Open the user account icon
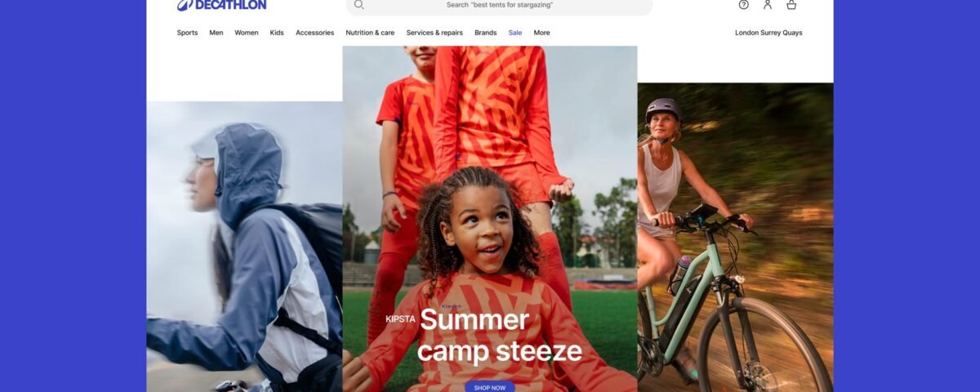Image resolution: width=980 pixels, height=392 pixels. click(768, 4)
